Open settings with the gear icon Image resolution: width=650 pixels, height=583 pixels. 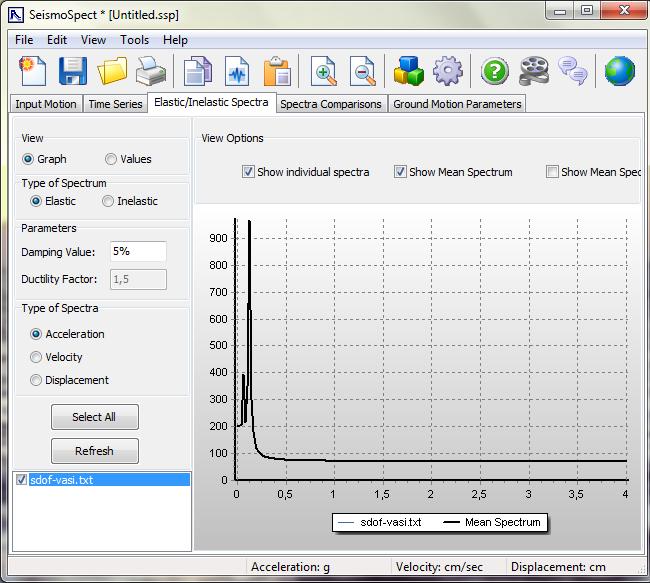point(448,71)
